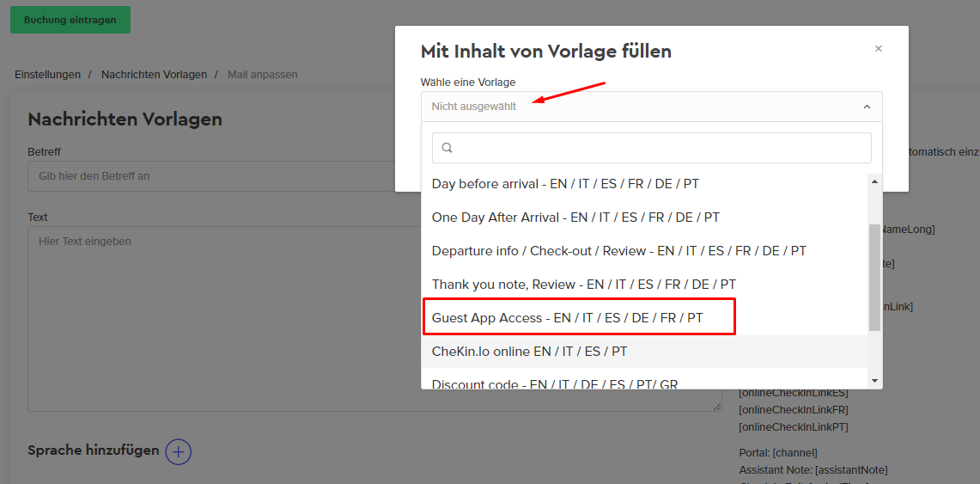Select One Day After Arrival template
980x484 pixels.
(x=644, y=217)
